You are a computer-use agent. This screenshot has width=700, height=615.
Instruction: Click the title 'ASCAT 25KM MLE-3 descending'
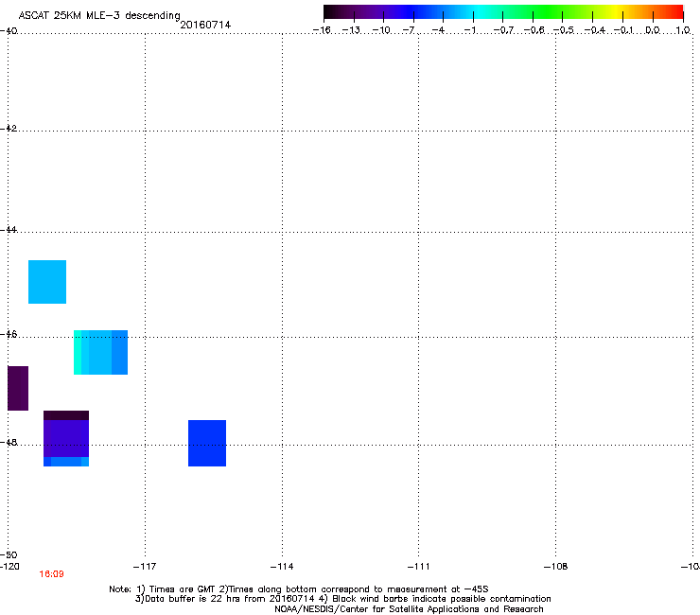[99, 15]
